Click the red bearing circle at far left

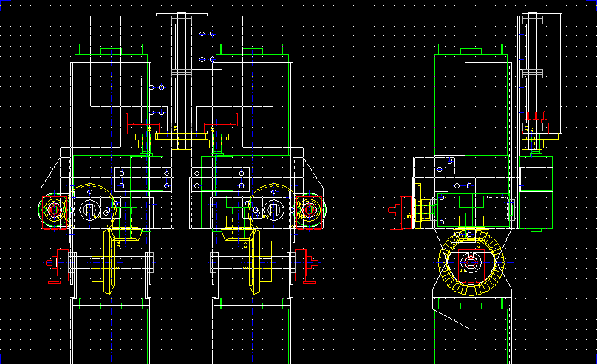(x=54, y=210)
